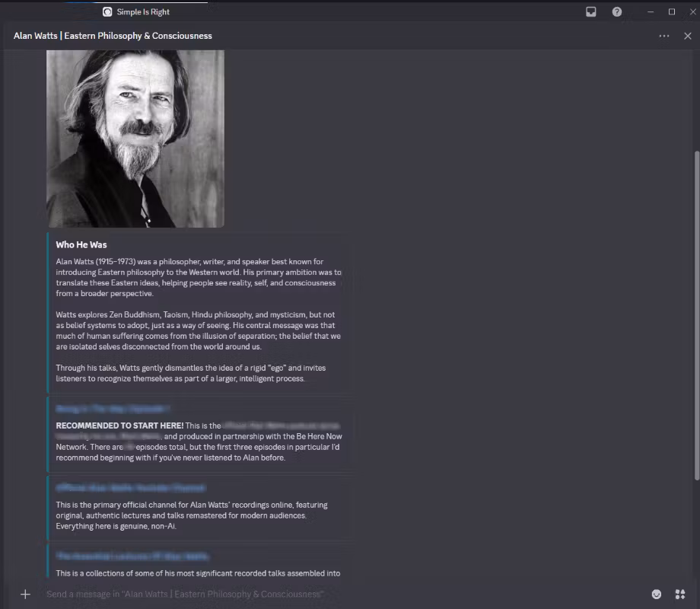
Task: Open the blurred link above 'RECOMMENDED TO START HERE!'
Action: pos(113,409)
